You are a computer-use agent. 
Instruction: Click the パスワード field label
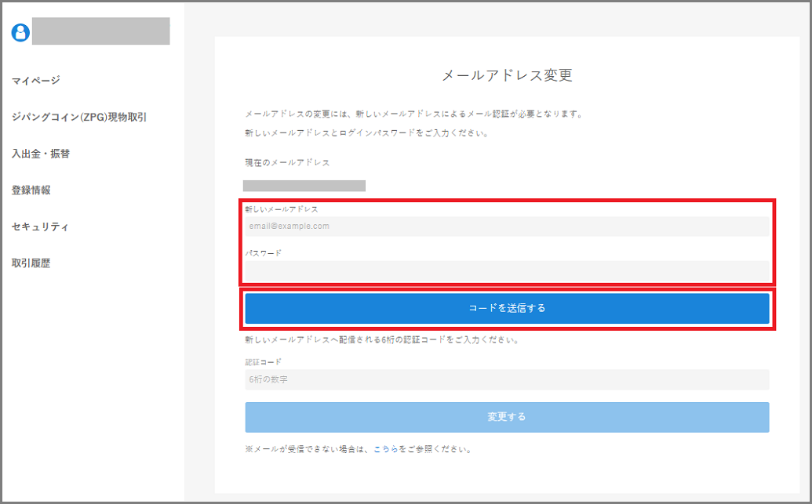263,253
